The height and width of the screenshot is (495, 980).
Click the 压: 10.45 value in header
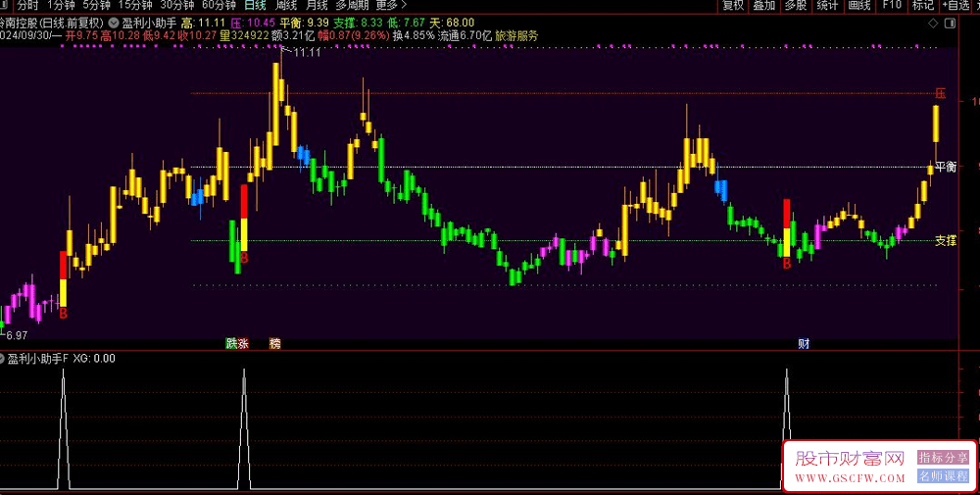(x=253, y=24)
